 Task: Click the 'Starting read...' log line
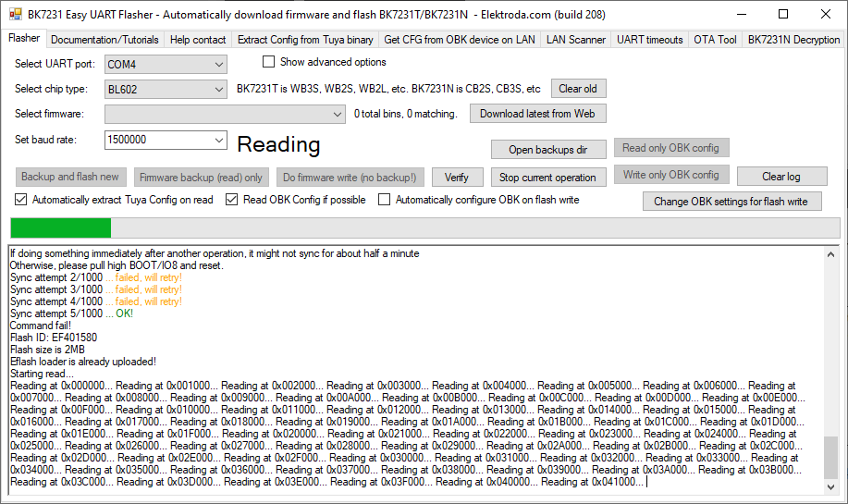click(42, 374)
